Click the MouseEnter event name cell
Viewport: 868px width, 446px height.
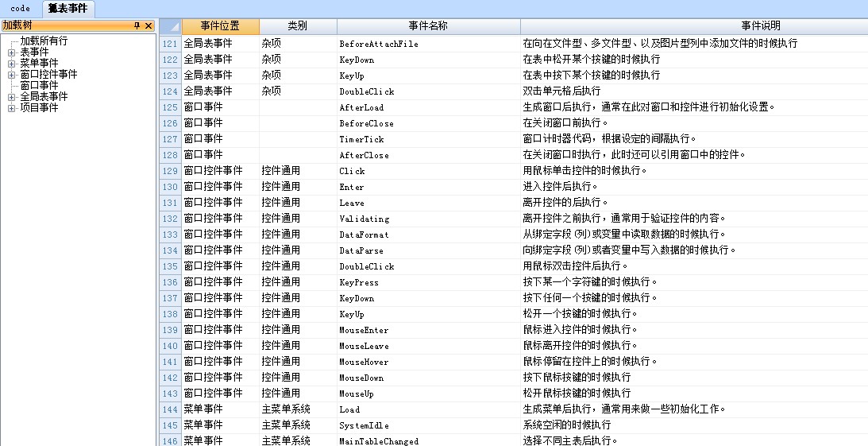tap(429, 330)
